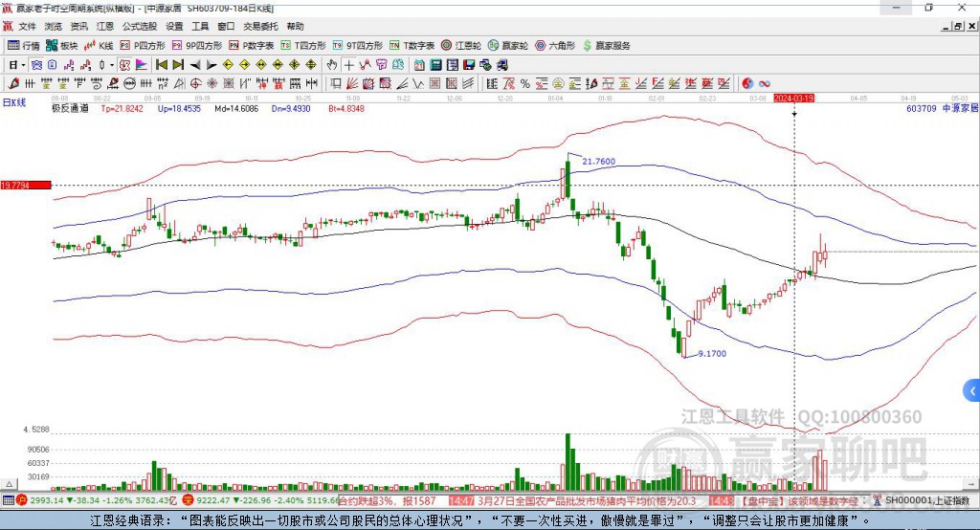Restore the inner chart window button
This screenshot has height=530, width=980.
pyautogui.click(x=958, y=26)
